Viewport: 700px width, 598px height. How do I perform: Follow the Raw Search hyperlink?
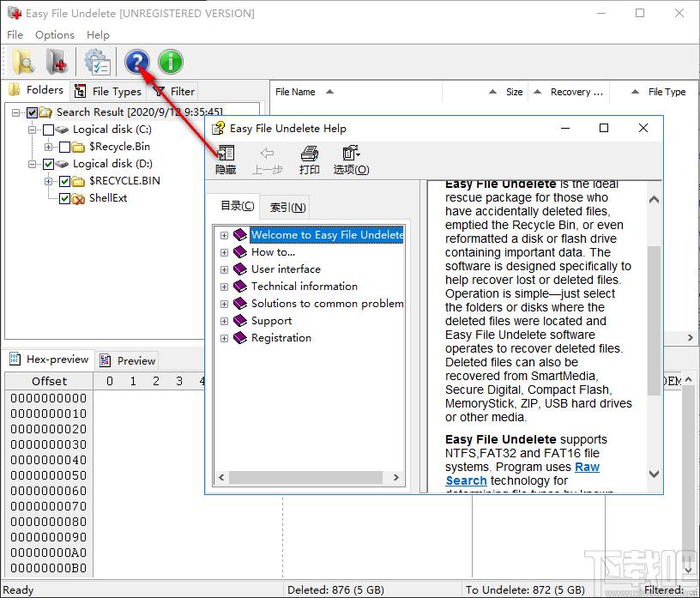coord(522,474)
